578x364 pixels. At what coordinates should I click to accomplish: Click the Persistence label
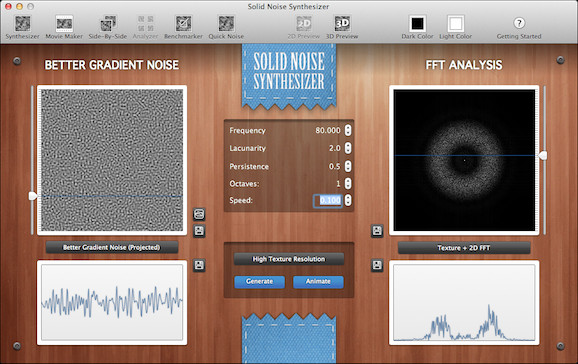[249, 167]
